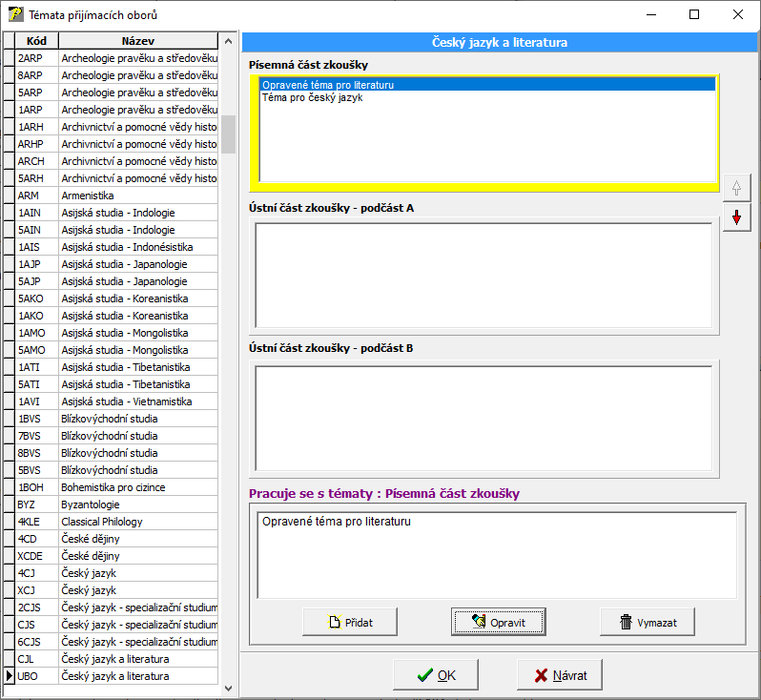Select 'Téma pro český jazyk' list item
The height and width of the screenshot is (700, 761).
point(312,97)
